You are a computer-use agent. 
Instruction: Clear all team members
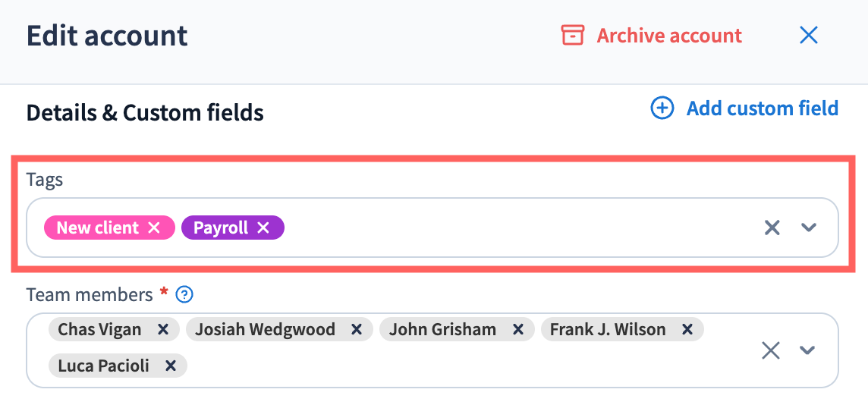771,350
